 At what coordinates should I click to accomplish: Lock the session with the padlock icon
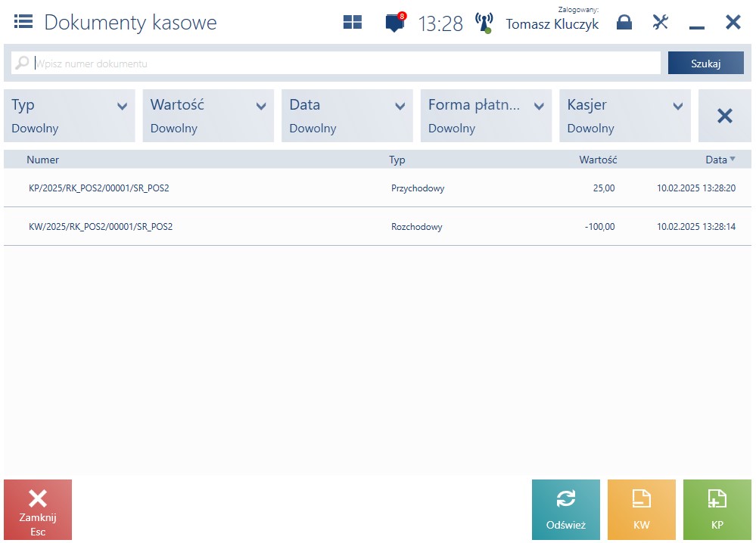tap(624, 22)
